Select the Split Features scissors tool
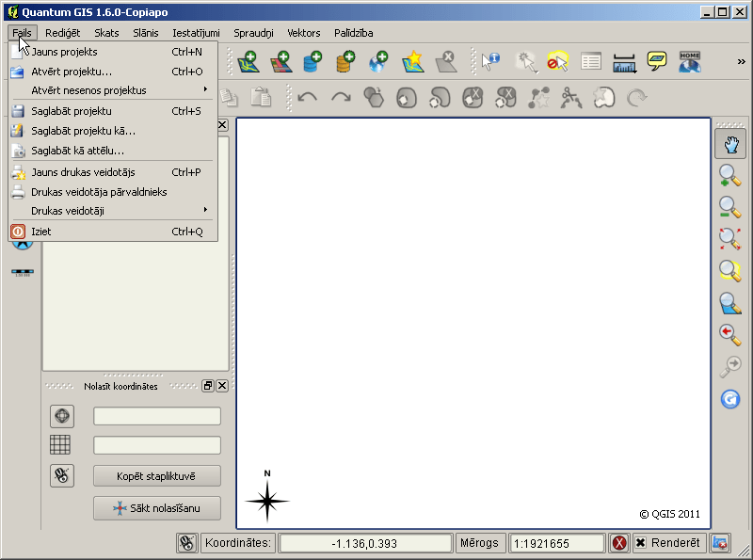The image size is (753, 560). click(571, 98)
